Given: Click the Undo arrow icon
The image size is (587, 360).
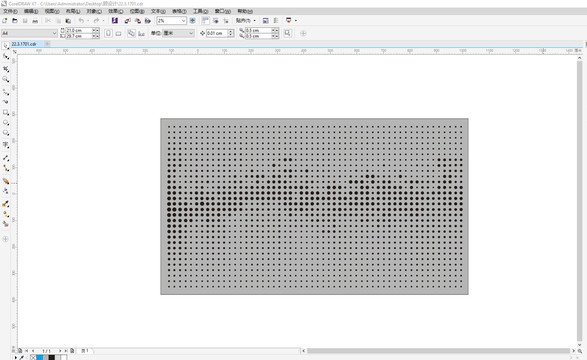Looking at the screenshot, I should click(x=81, y=21).
